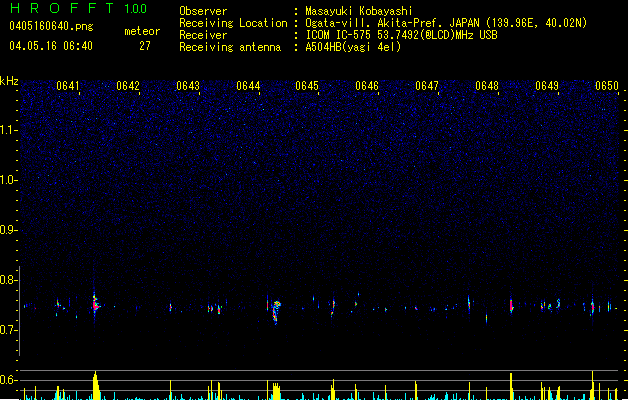The width and height of the screenshot is (629, 400).
Task: Click the 1.0 kHz axis label
Action: point(8,180)
